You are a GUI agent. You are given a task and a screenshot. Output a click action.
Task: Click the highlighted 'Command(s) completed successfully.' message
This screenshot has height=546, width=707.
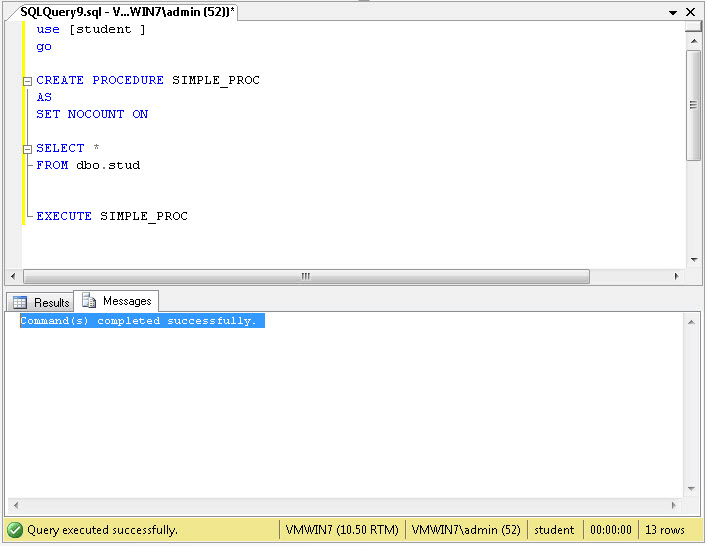[x=140, y=321]
